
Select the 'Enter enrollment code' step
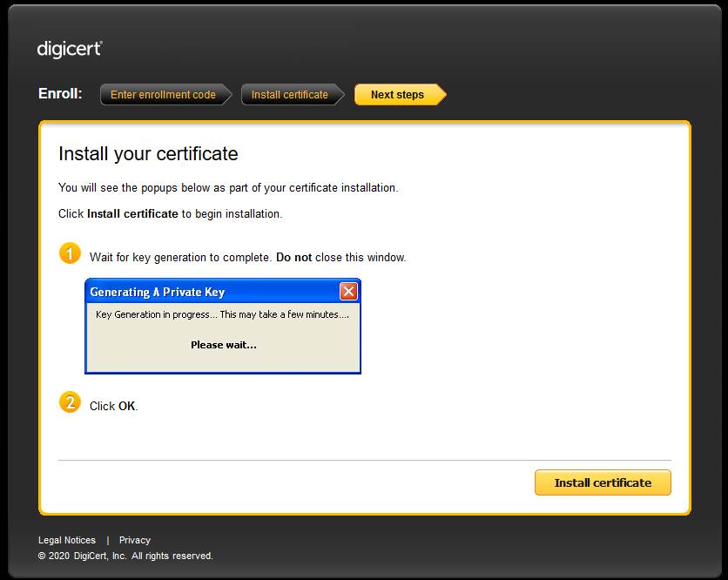pyautogui.click(x=163, y=95)
